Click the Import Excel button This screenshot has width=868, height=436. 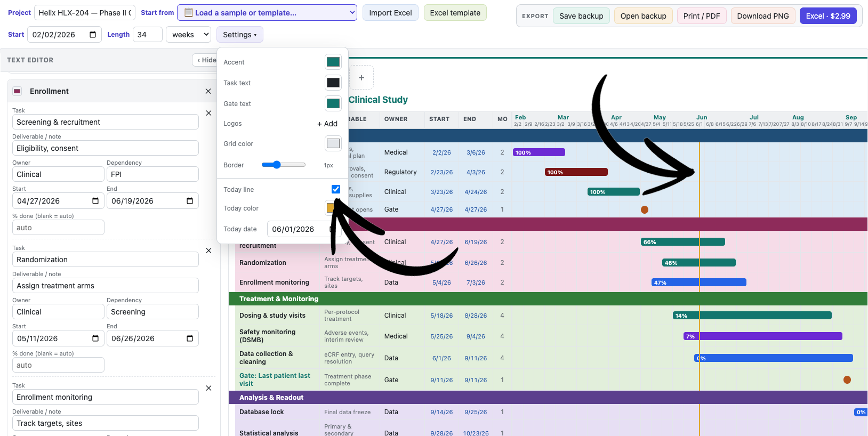(390, 13)
